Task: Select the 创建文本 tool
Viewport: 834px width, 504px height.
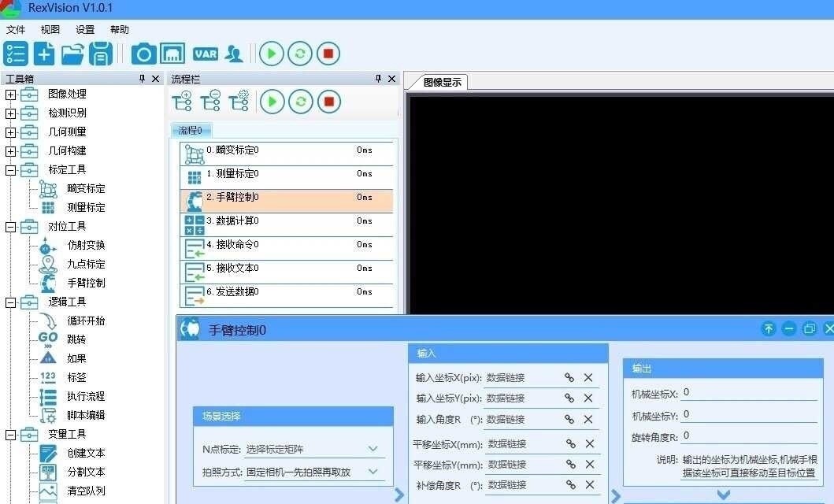Action: pyautogui.click(x=73, y=453)
